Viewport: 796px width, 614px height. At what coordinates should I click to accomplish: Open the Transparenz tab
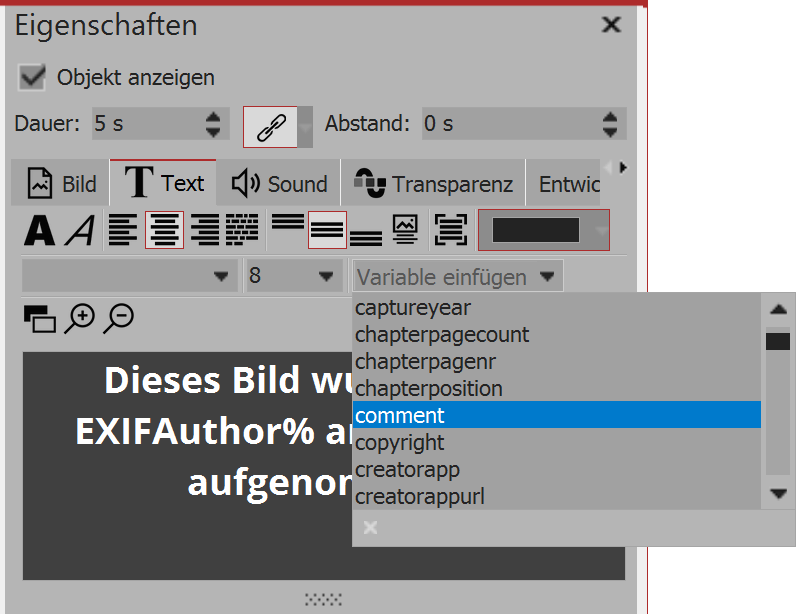(433, 184)
